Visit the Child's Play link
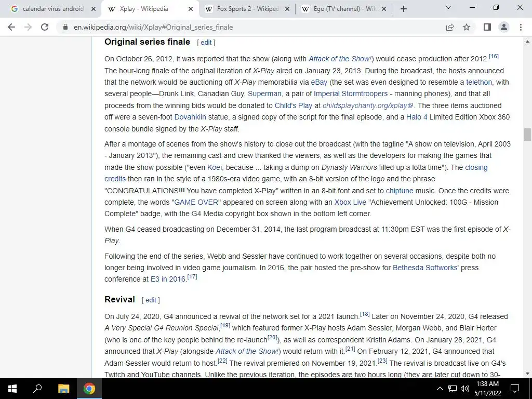Image resolution: width=532 pixels, height=399 pixels. tap(293, 105)
